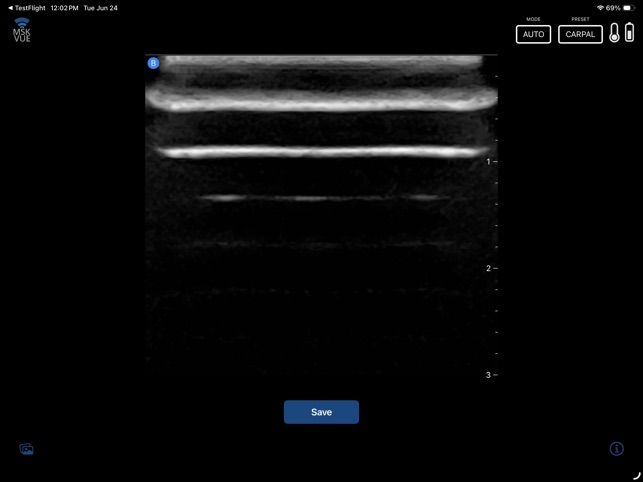Screen dimensions: 643x482
Task: Open the AUTO mode selector
Action: [533, 34]
